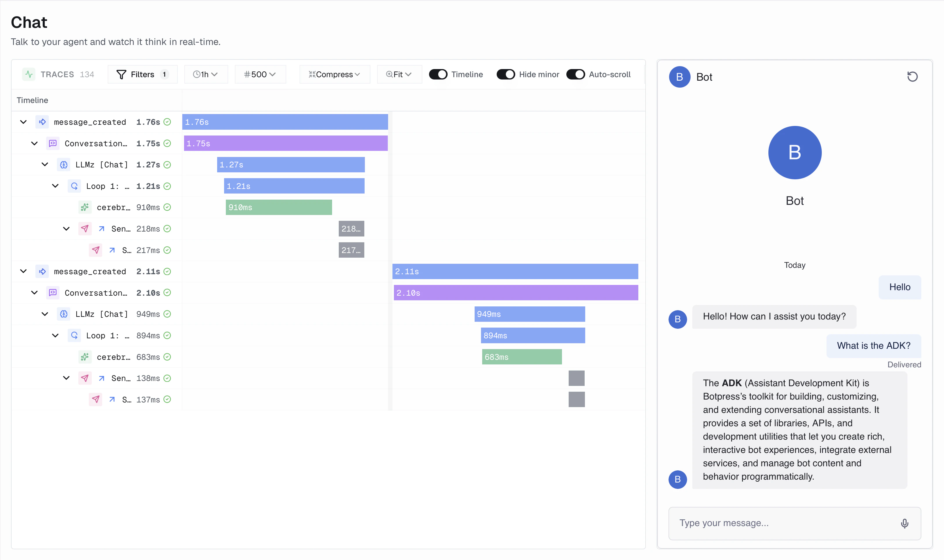Collapse the first message_created trace row
This screenshot has width=944, height=560.
pos(24,122)
